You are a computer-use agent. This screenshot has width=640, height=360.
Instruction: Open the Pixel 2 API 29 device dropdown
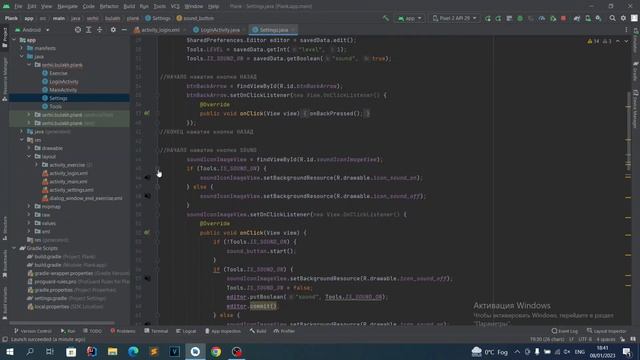(454, 18)
